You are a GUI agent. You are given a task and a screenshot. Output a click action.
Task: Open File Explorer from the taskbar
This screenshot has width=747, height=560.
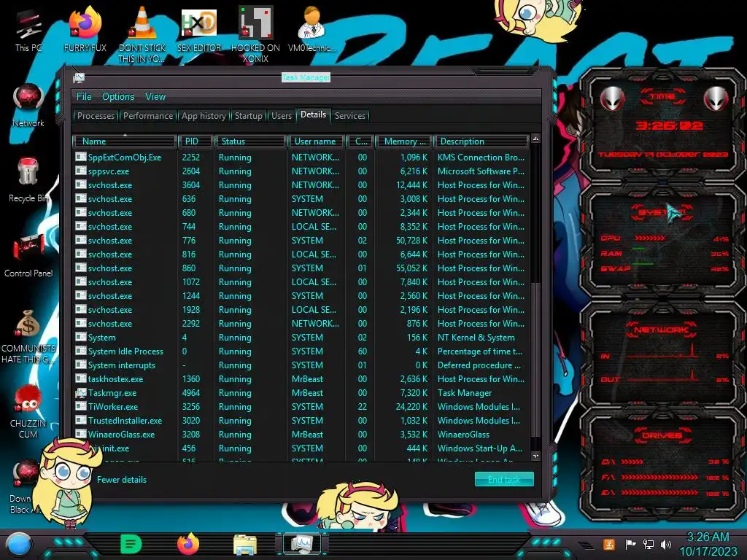pyautogui.click(x=245, y=544)
